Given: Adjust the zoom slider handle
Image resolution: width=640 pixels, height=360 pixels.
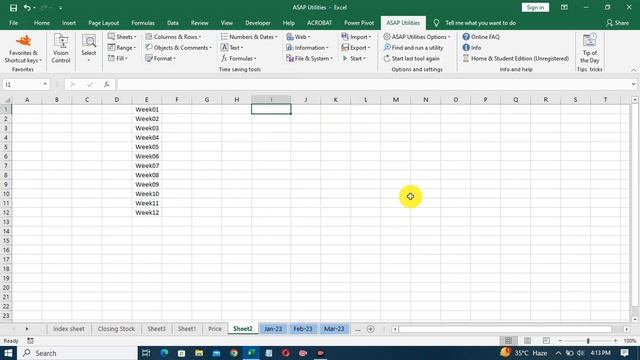Looking at the screenshot, I should (x=588, y=340).
